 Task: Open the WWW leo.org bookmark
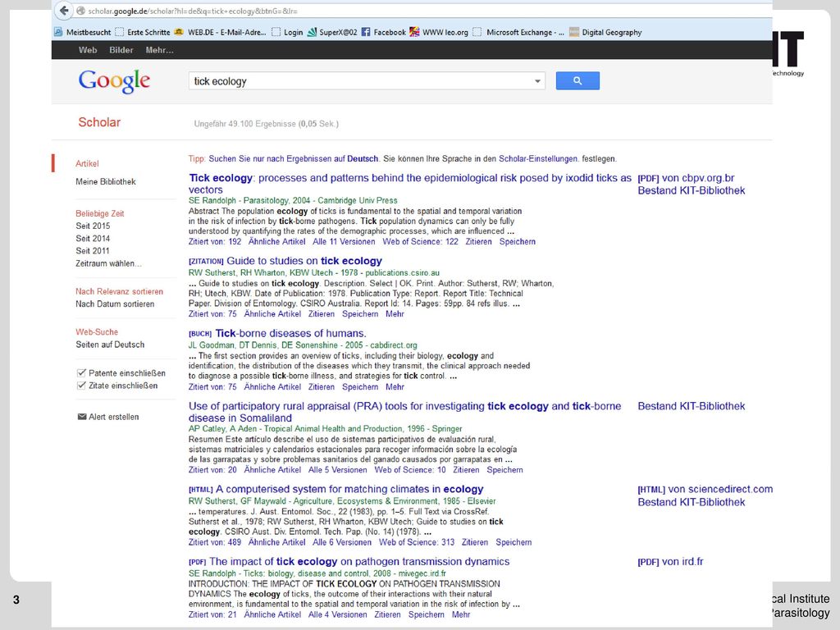(x=439, y=32)
